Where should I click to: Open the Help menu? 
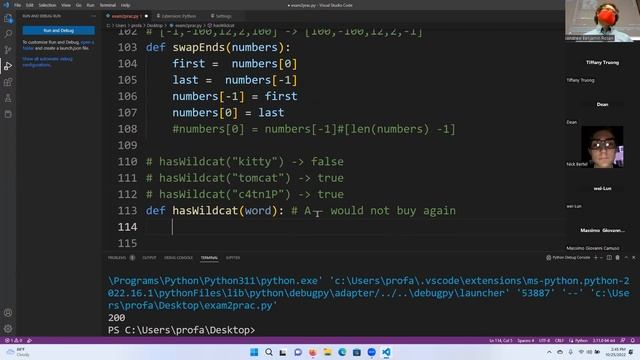pos(125,5)
